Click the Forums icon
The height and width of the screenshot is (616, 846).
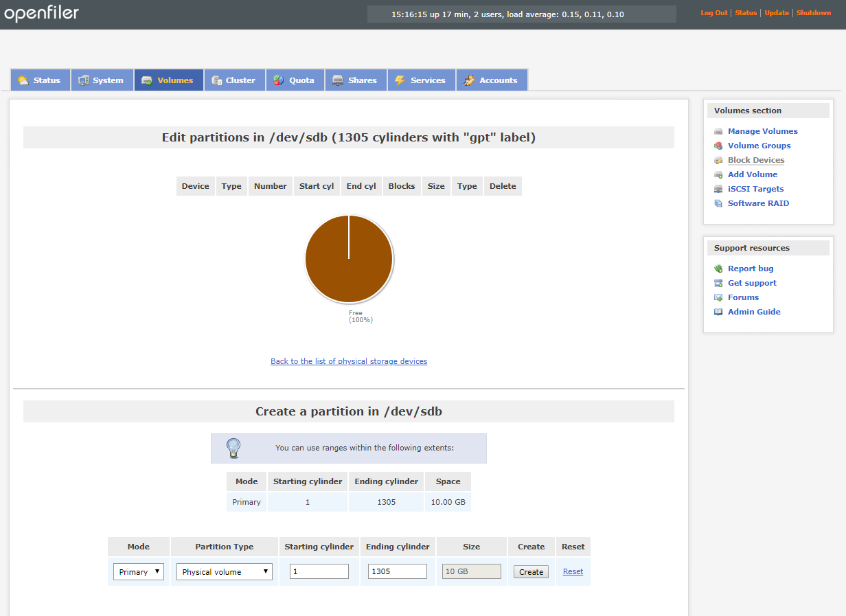point(718,297)
